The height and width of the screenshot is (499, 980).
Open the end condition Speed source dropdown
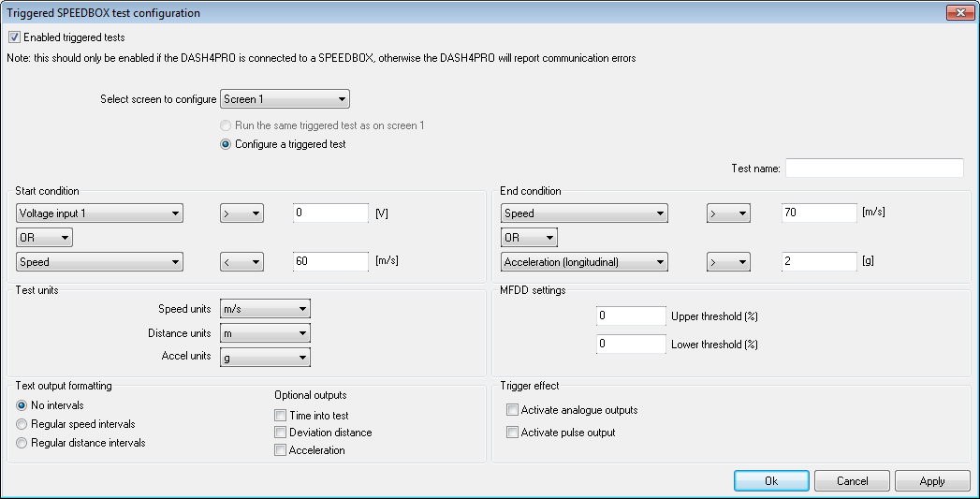pos(584,213)
